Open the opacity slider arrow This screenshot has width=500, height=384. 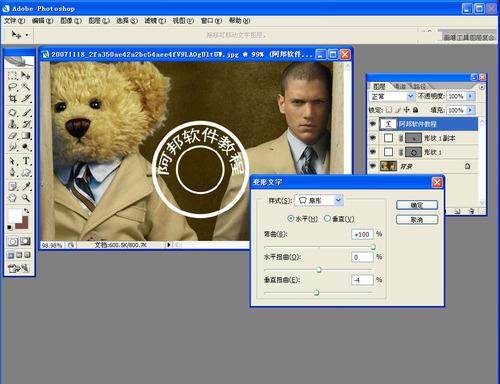[x=470, y=96]
